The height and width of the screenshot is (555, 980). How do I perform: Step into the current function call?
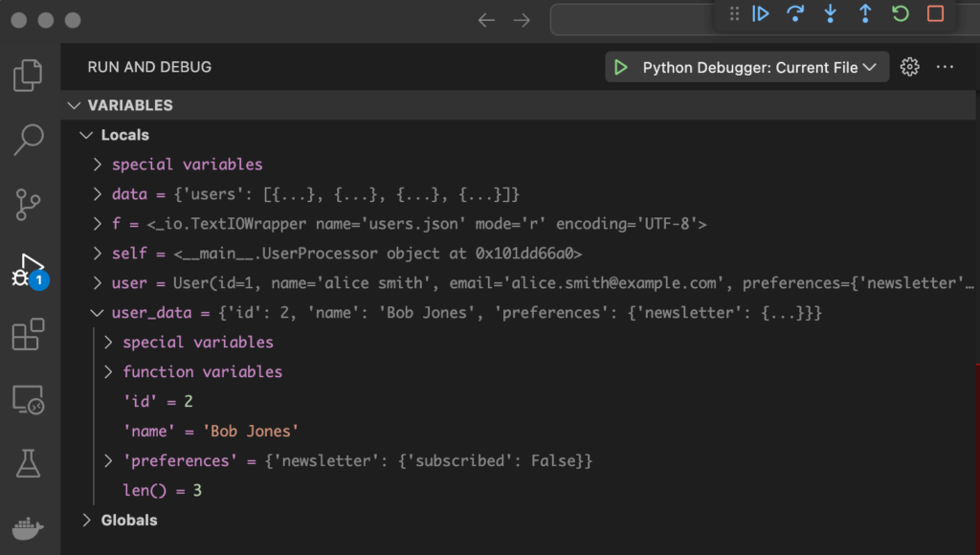[829, 13]
